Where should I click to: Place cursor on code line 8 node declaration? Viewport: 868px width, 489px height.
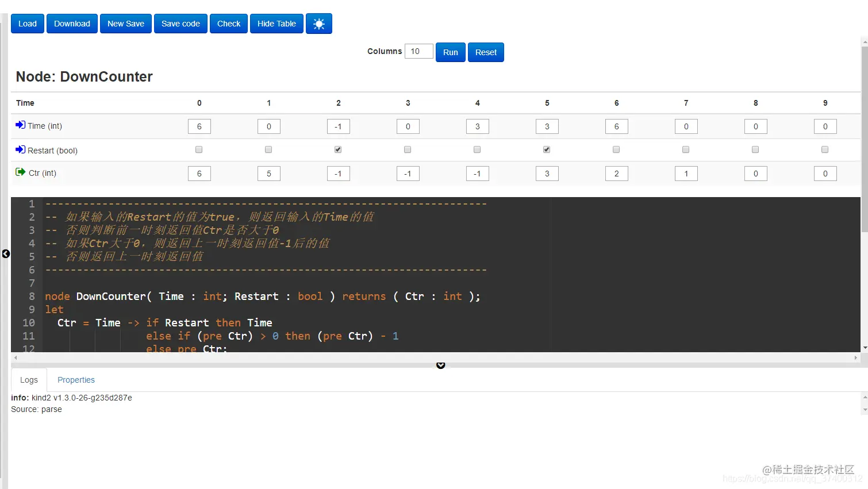pyautogui.click(x=263, y=297)
